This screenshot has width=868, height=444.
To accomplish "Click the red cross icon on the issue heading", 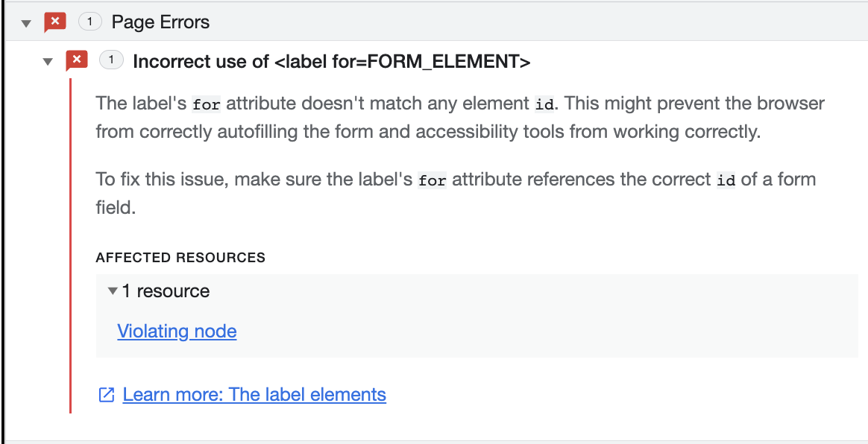I will coord(77,60).
